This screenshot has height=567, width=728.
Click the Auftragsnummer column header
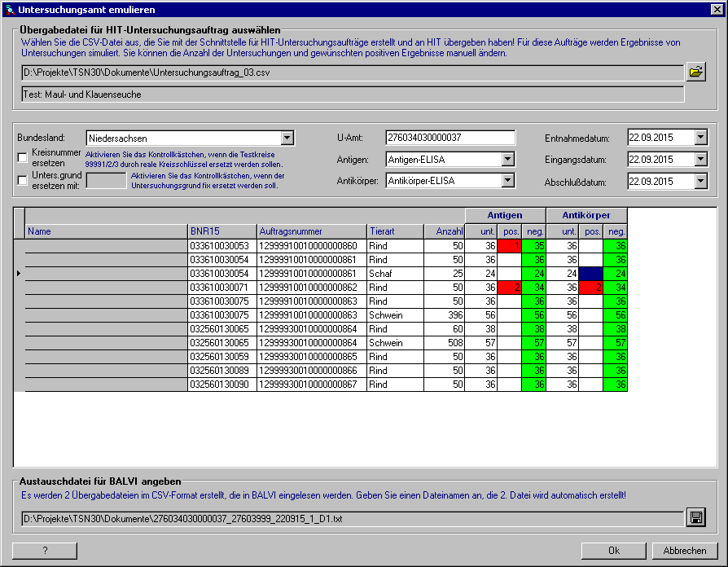click(x=312, y=231)
